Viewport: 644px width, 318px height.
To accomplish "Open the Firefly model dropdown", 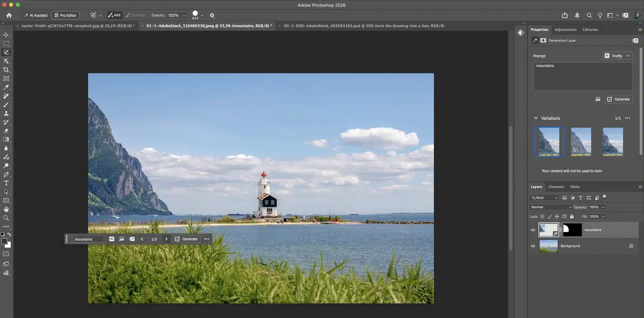I will click(617, 56).
